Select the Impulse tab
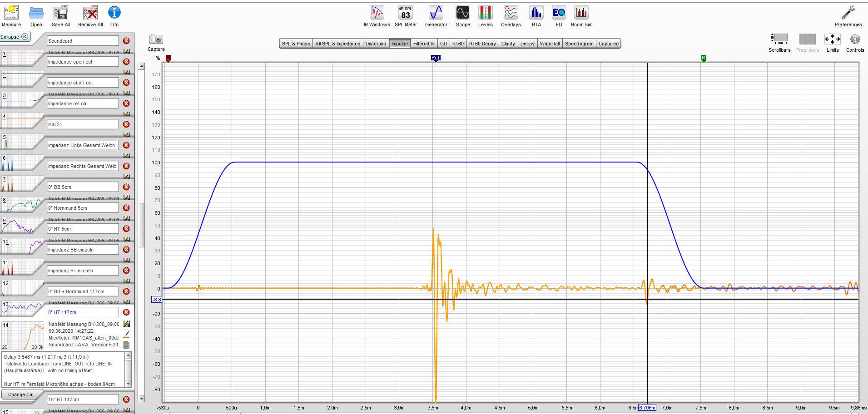868x414 pixels. click(x=400, y=44)
